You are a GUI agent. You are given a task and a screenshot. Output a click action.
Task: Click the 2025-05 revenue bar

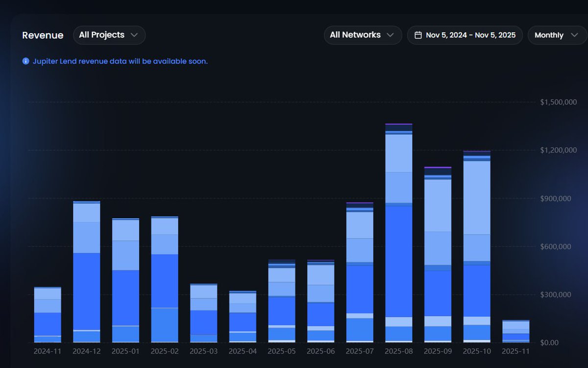click(282, 301)
